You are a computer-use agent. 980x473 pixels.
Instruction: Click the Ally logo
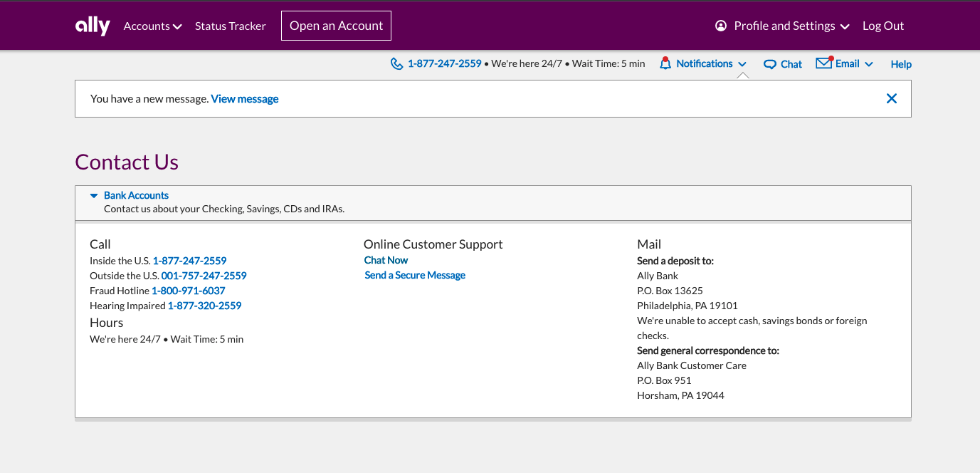(93, 26)
